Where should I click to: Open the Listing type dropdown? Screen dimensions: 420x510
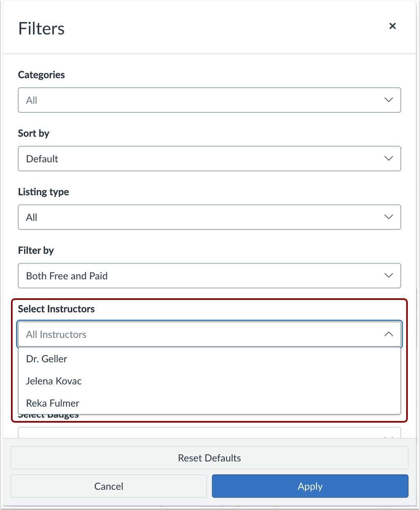(209, 217)
